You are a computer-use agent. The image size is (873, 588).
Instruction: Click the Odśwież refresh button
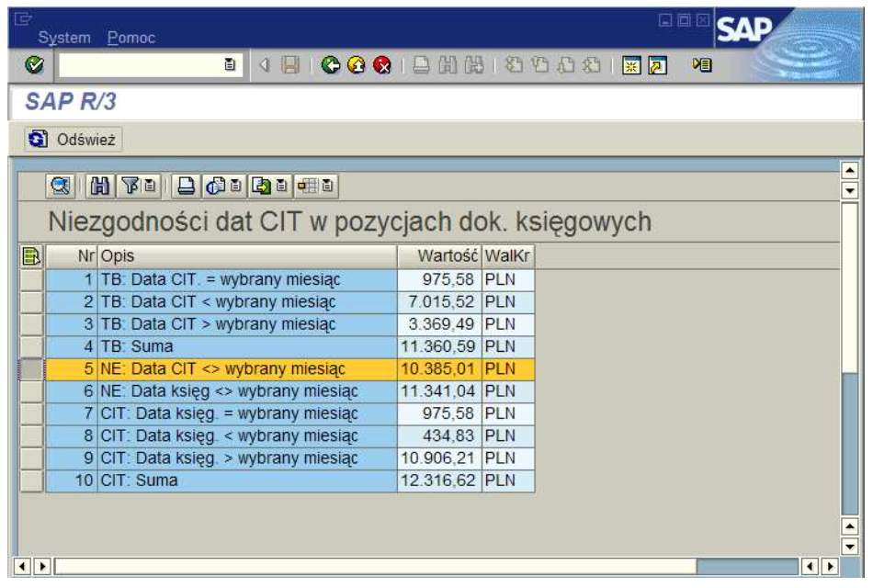click(x=74, y=140)
